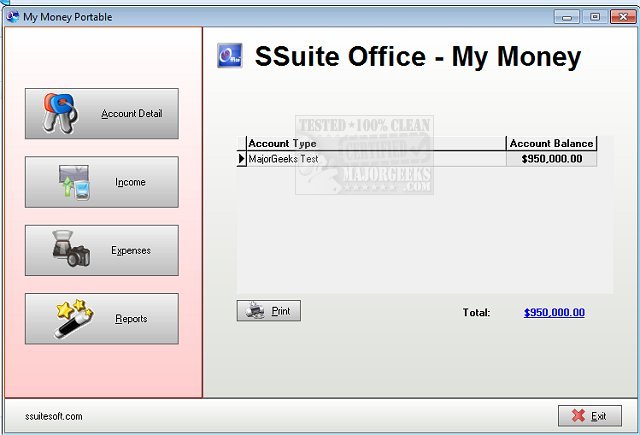
Task: Click the ssuitesoft.com text
Action: [53, 417]
